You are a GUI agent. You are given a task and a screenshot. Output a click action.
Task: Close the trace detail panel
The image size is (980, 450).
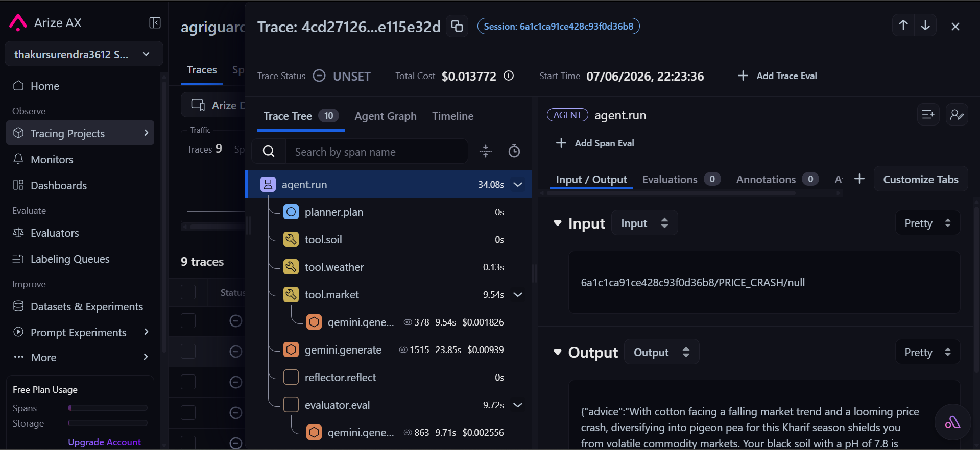tap(955, 27)
